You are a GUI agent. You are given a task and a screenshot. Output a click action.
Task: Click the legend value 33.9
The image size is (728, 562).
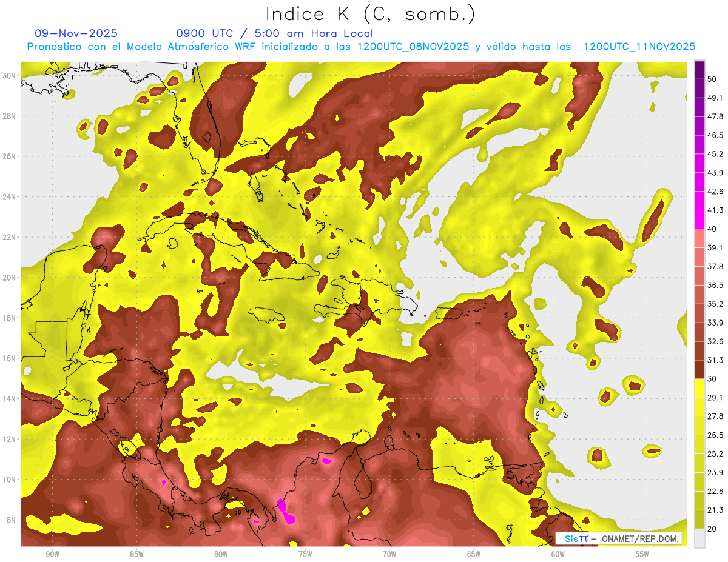[x=715, y=323]
